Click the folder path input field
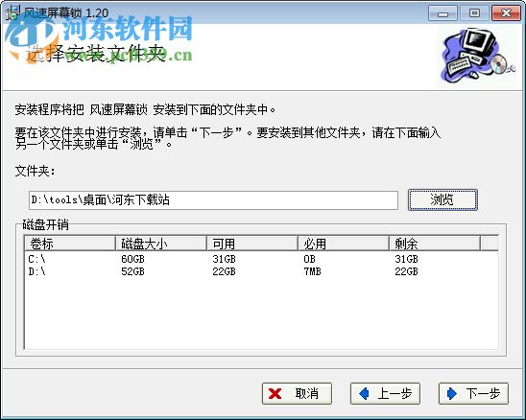526x420 pixels. 213,200
